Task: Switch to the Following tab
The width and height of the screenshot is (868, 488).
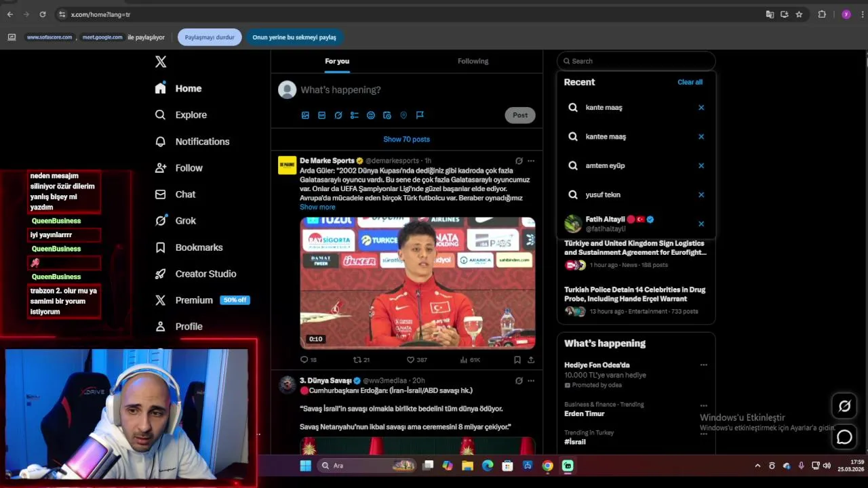Action: [x=473, y=61]
